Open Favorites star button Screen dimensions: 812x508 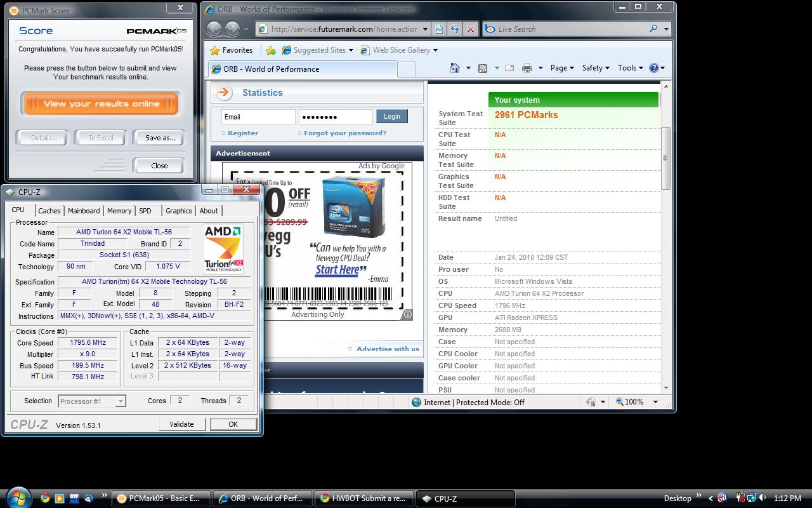[x=232, y=50]
